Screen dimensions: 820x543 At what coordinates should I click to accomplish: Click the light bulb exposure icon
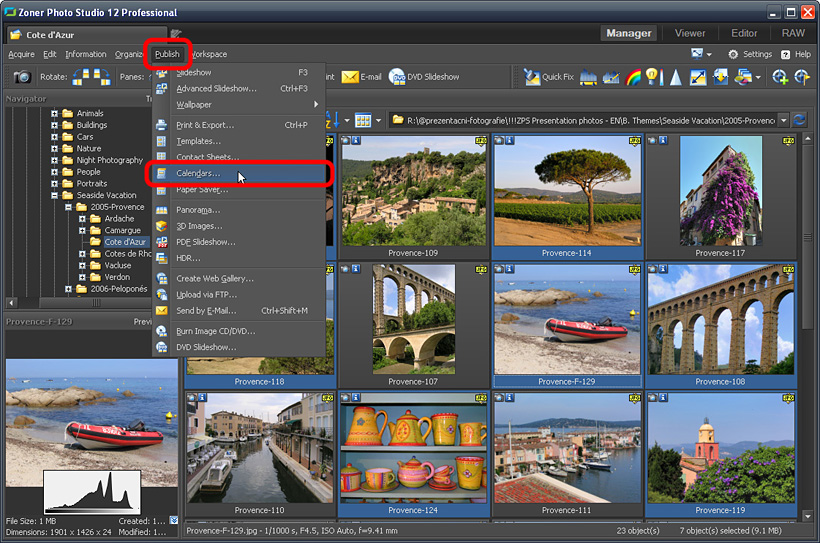654,77
